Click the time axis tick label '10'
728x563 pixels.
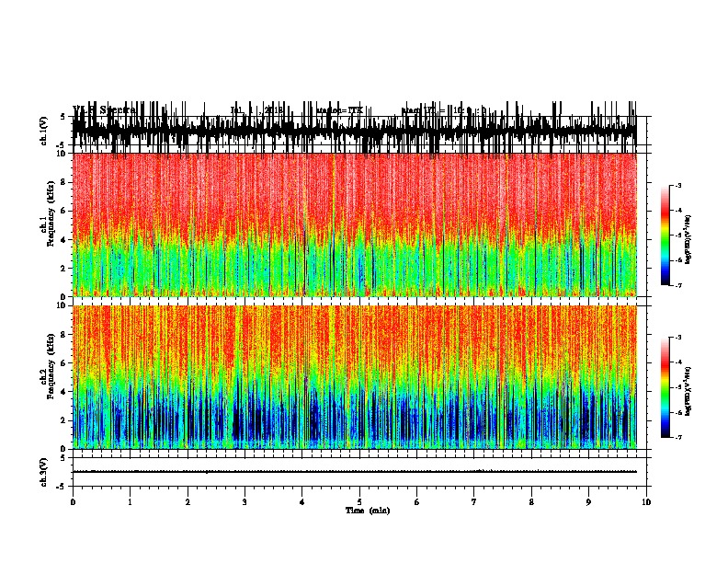click(x=646, y=502)
